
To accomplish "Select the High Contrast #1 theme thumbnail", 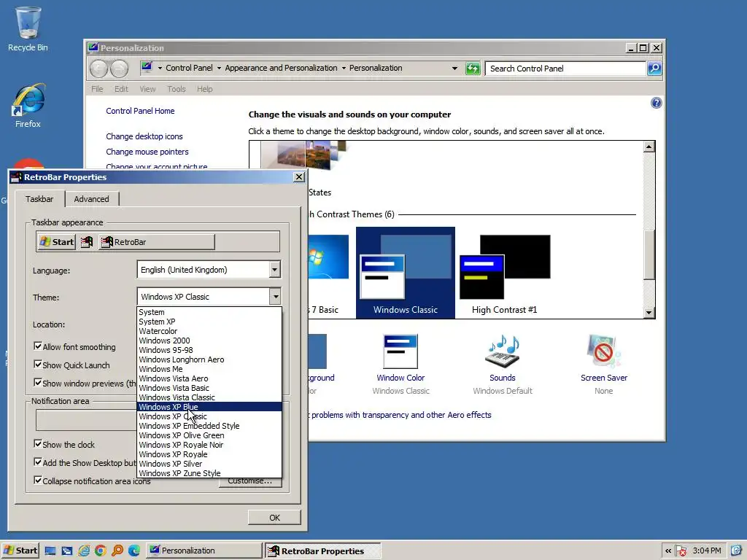I will [505, 273].
